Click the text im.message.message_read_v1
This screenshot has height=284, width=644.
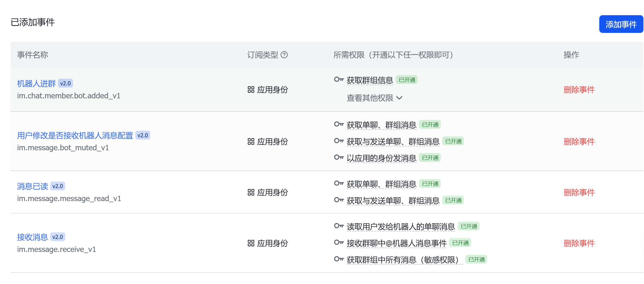[69, 198]
